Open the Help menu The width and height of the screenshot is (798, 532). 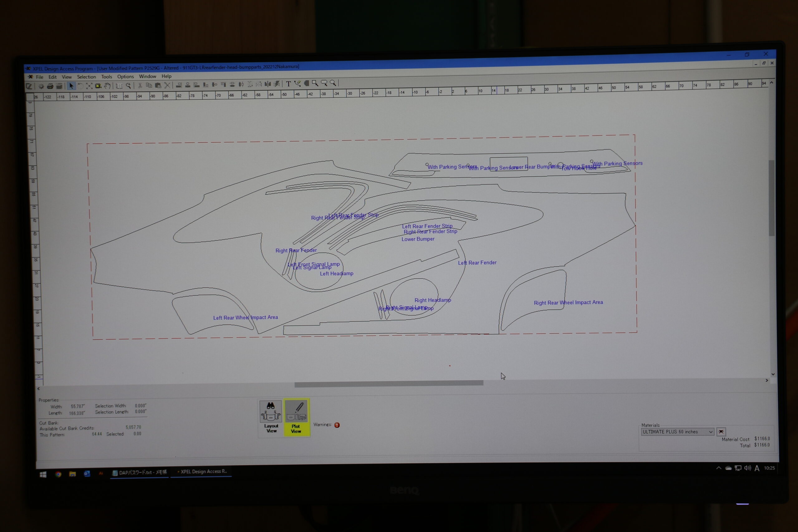point(166,76)
